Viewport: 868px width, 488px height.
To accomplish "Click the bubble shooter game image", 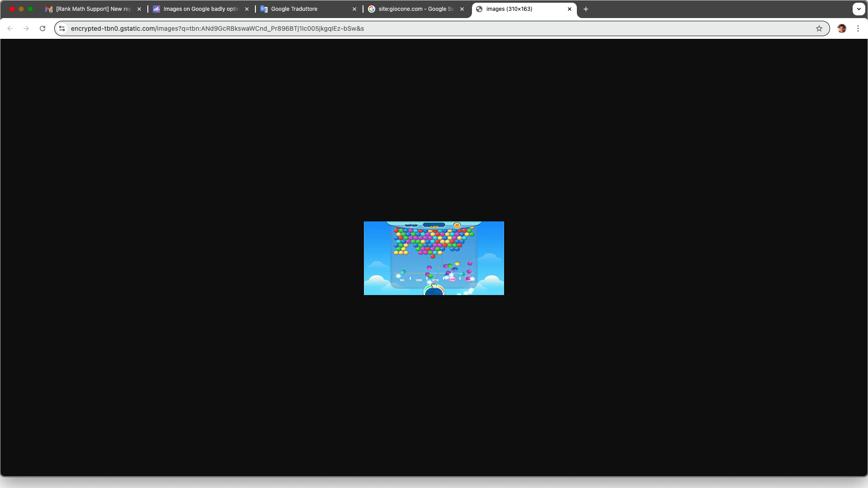I will tap(434, 258).
